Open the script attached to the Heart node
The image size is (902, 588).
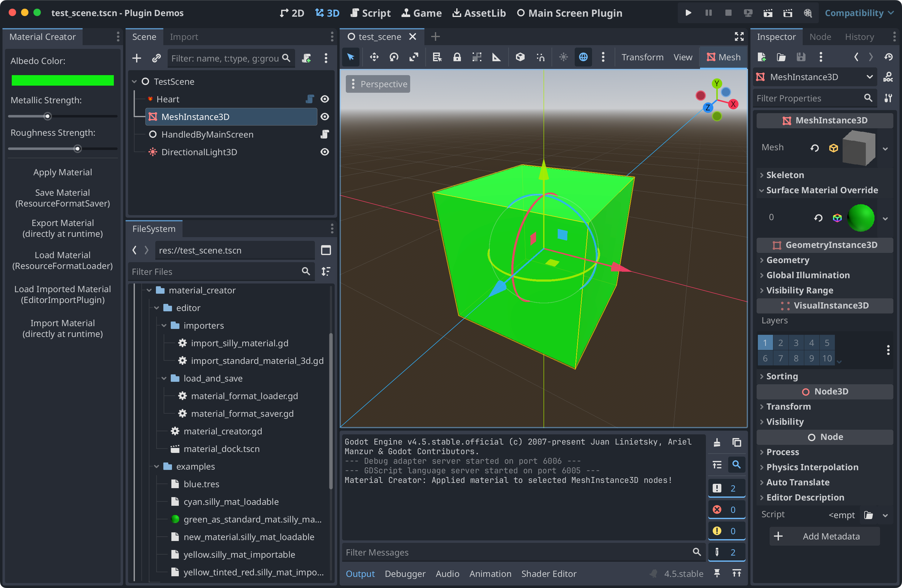(310, 99)
